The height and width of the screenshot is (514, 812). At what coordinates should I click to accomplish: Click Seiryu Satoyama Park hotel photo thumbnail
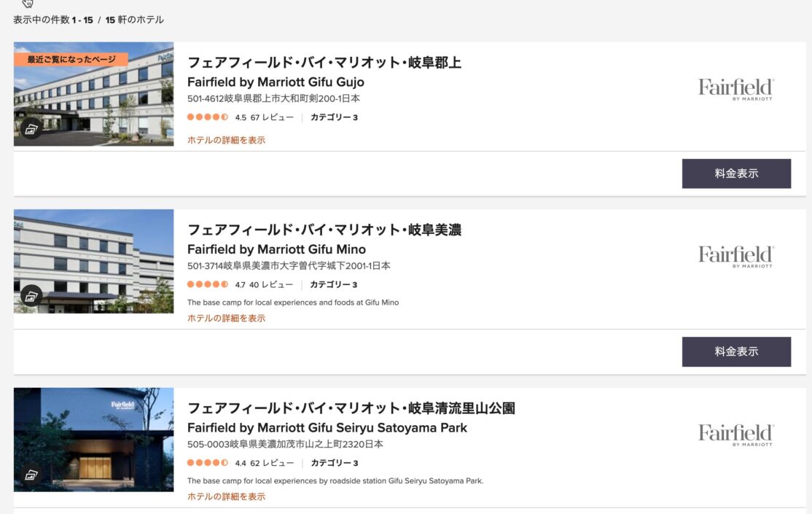pyautogui.click(x=94, y=440)
